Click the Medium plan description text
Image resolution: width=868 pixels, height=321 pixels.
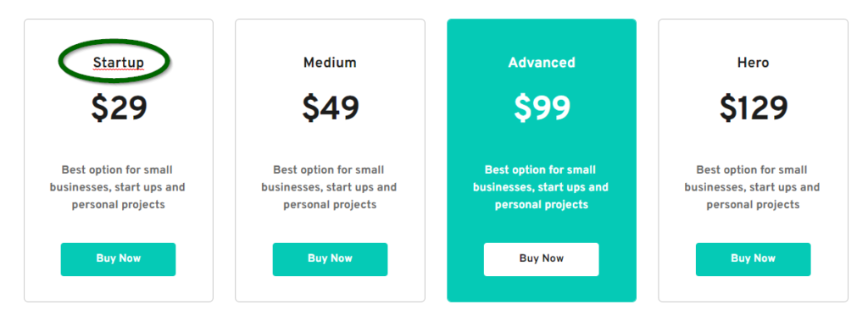click(330, 187)
